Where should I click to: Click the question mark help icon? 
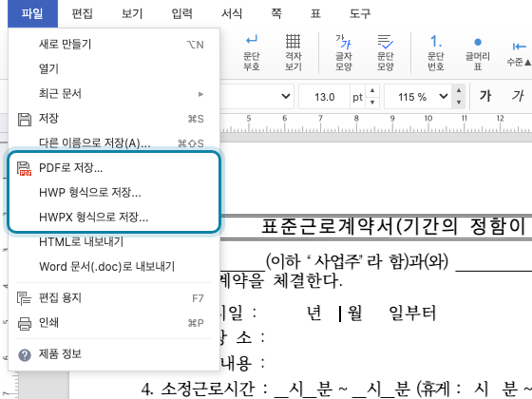[25, 355]
